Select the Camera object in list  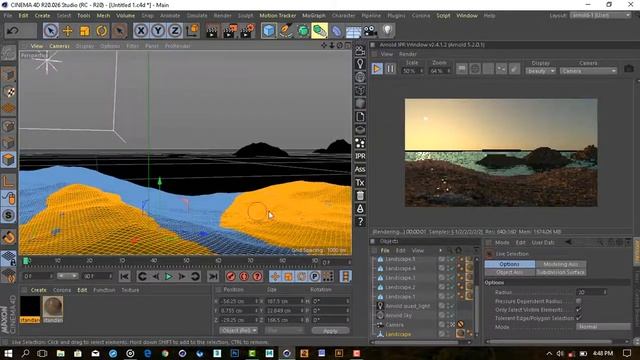(394, 325)
